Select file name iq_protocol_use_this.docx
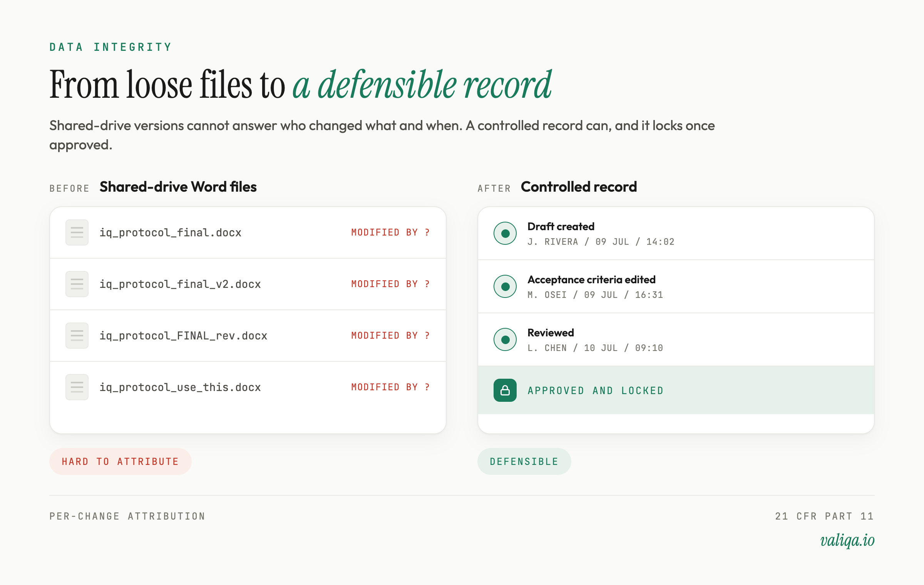 180,388
